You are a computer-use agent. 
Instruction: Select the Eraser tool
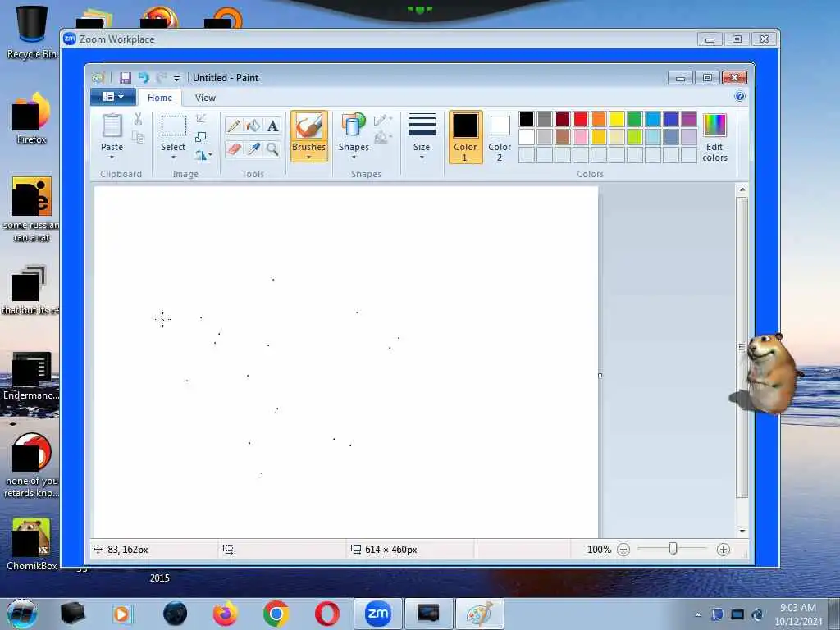234,148
